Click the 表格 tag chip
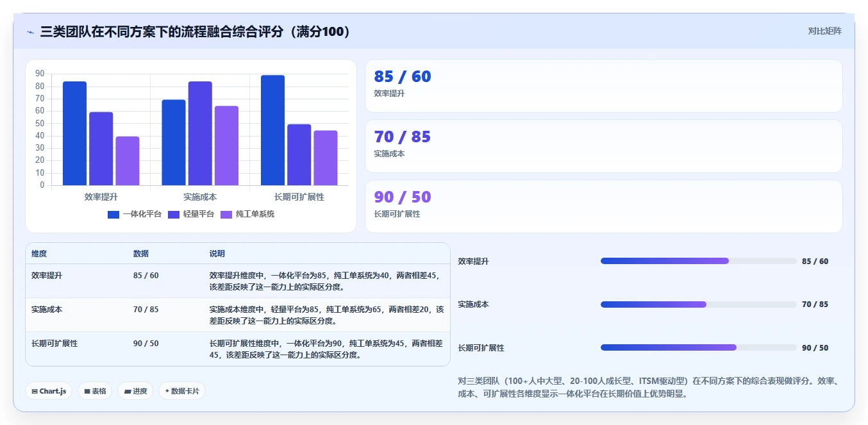Image resolution: width=868 pixels, height=425 pixels. pos(95,391)
